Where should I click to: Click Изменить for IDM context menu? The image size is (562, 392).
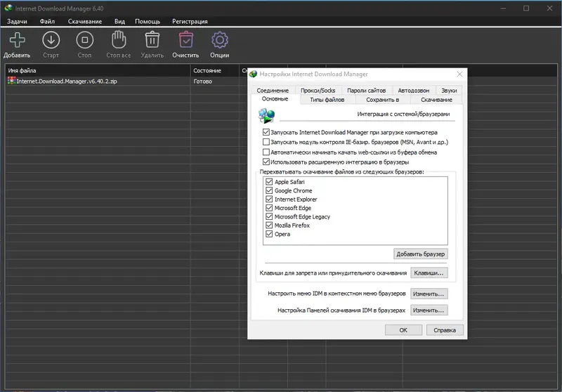click(x=429, y=294)
